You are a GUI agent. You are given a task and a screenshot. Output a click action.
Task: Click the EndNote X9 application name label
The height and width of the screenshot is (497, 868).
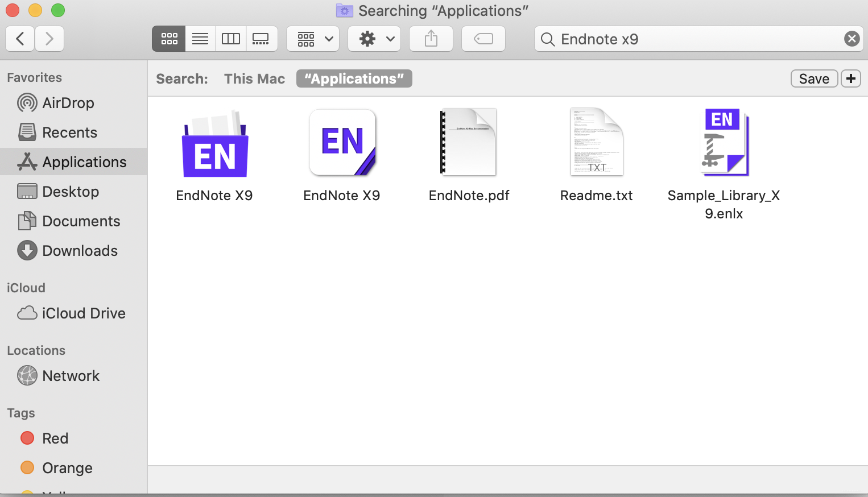(342, 196)
